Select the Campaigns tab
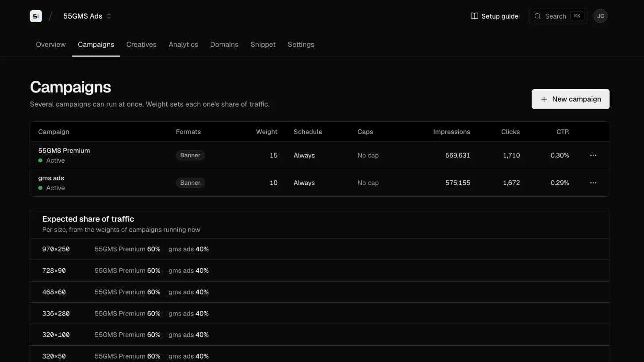 [x=96, y=44]
